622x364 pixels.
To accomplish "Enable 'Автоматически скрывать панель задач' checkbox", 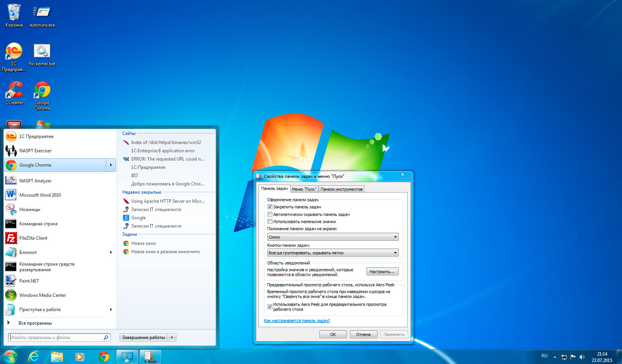I will point(270,214).
